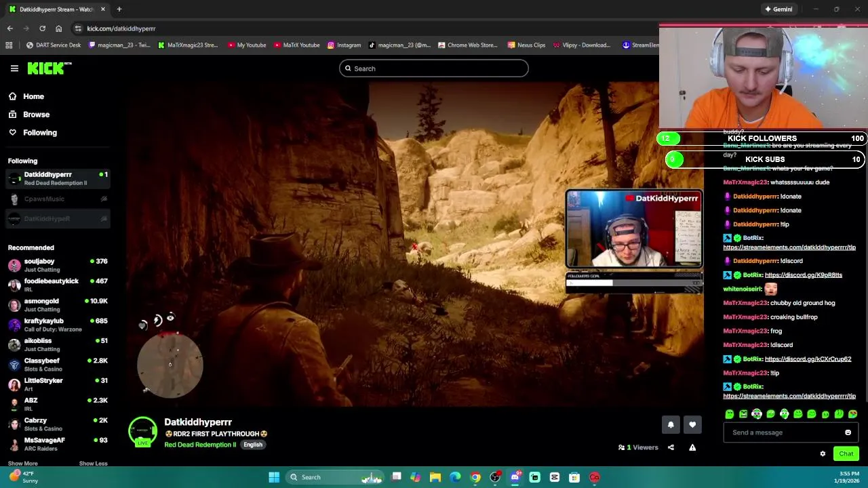The image size is (868, 488).
Task: Open the Nexus Clips bookmark
Action: 526,45
